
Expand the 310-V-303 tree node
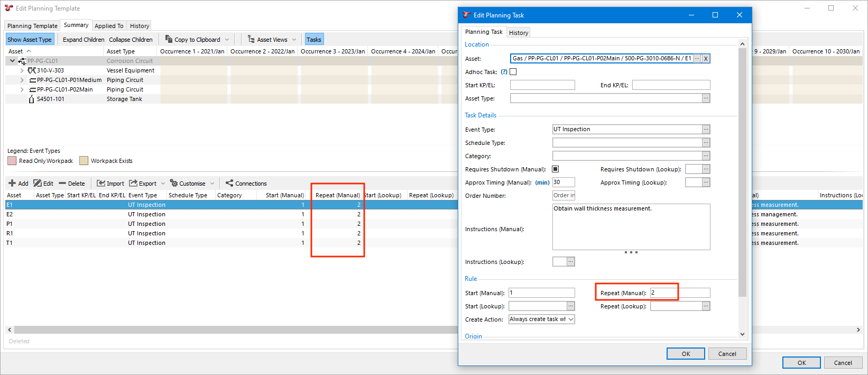(22, 70)
